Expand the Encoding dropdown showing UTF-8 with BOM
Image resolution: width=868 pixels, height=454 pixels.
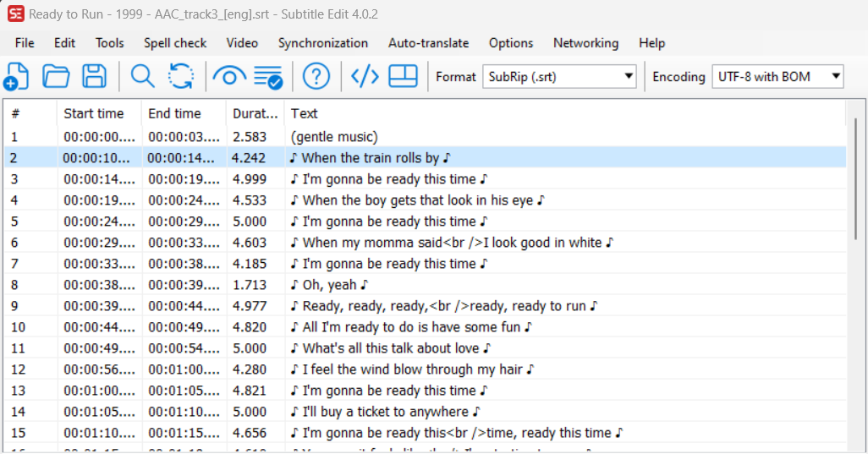point(777,77)
